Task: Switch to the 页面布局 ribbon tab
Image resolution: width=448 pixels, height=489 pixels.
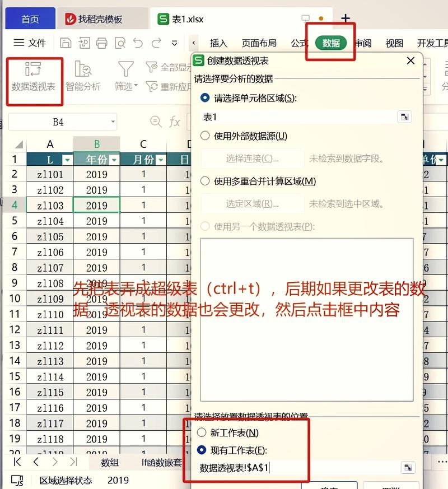Action: 259,43
